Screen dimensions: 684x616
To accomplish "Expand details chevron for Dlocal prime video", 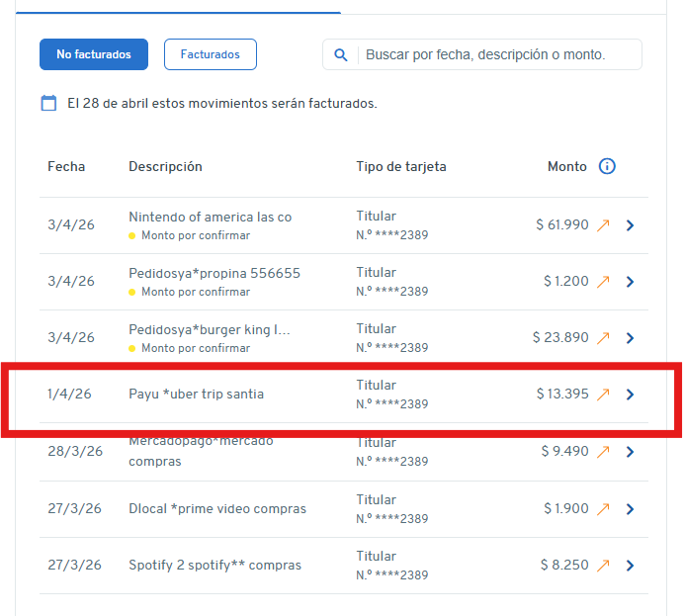I will (630, 508).
